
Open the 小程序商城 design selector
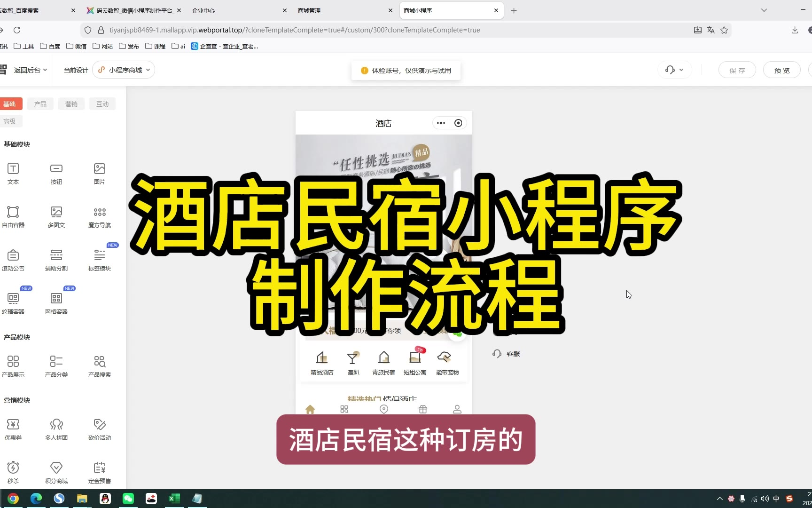click(124, 70)
